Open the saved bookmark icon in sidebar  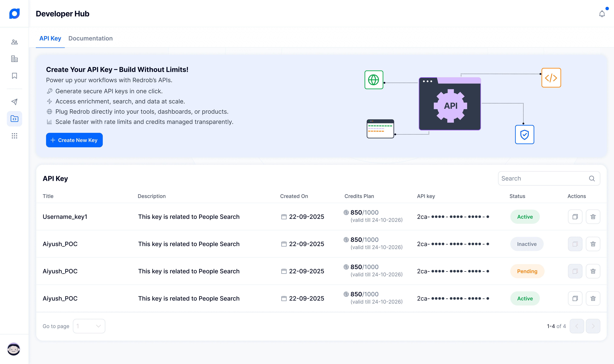pyautogui.click(x=14, y=76)
